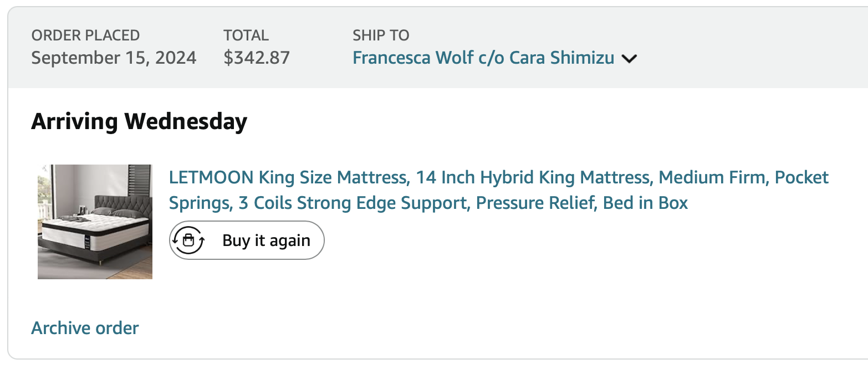Screen dimensions: 868x369
Task: Expand the ship-to address chevron
Action: (629, 59)
